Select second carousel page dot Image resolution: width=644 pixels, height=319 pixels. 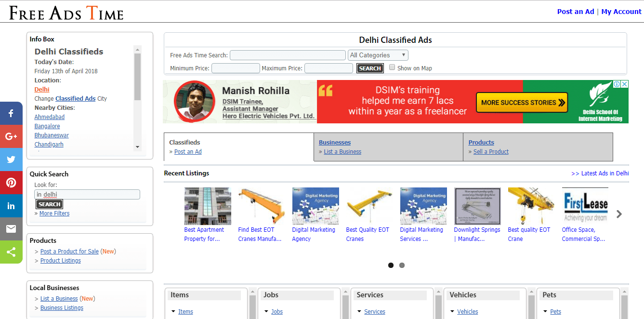[402, 265]
